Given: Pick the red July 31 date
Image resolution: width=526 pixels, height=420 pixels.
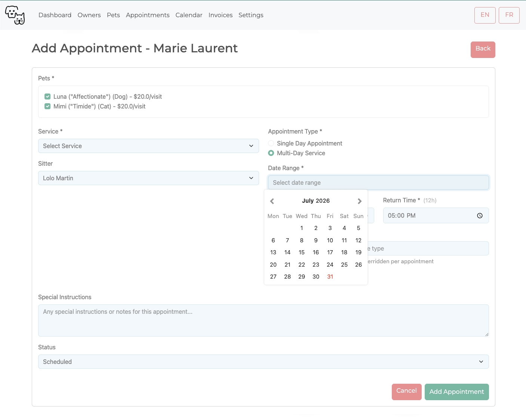Looking at the screenshot, I should [x=330, y=277].
